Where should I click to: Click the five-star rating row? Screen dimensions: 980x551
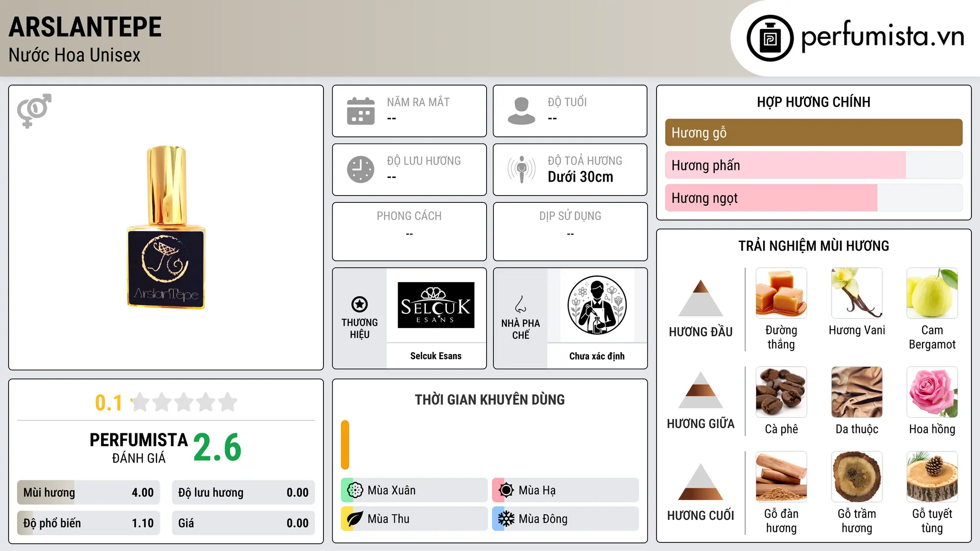184,402
